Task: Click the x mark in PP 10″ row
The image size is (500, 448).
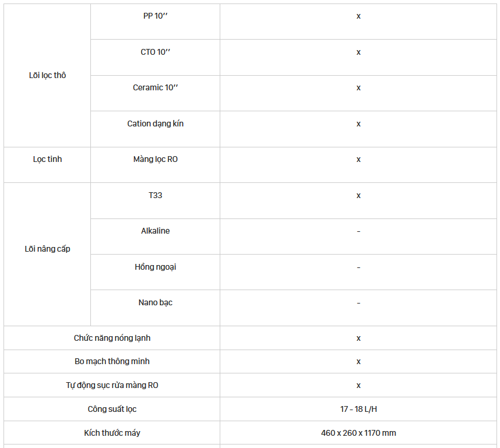Action: tap(358, 16)
